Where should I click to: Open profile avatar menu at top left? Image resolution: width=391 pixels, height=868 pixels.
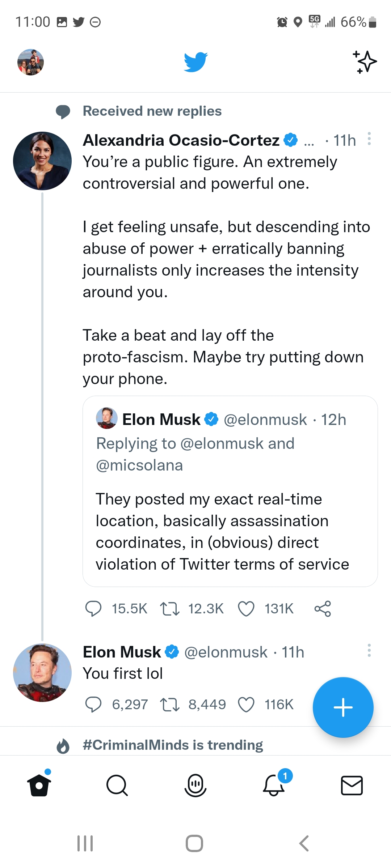point(31,62)
